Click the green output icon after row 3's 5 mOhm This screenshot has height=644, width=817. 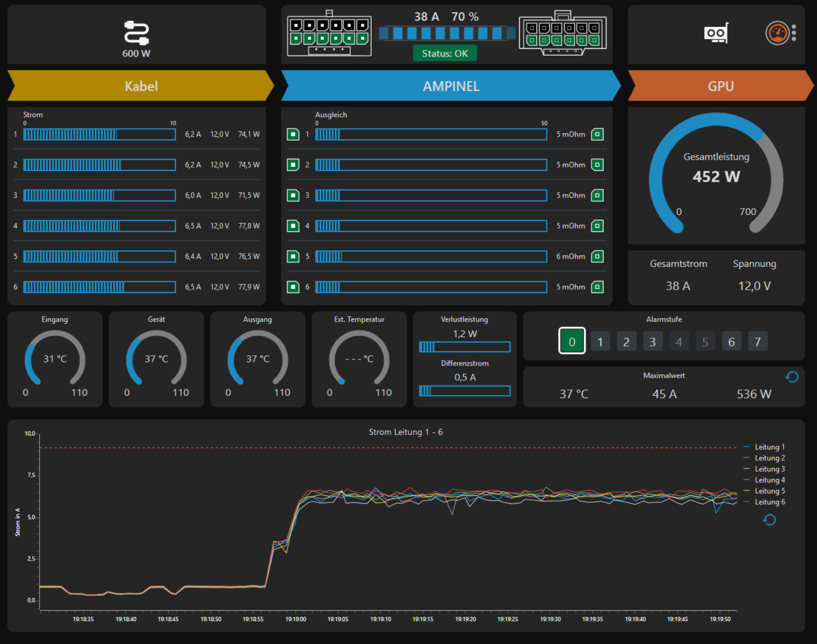(x=597, y=195)
